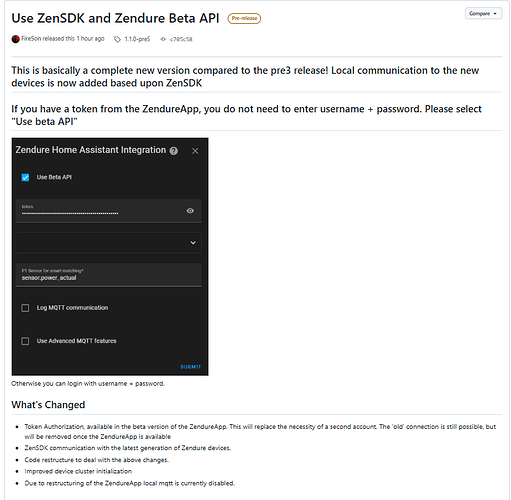Open the Compare dropdown
The image size is (511, 500).
click(483, 14)
